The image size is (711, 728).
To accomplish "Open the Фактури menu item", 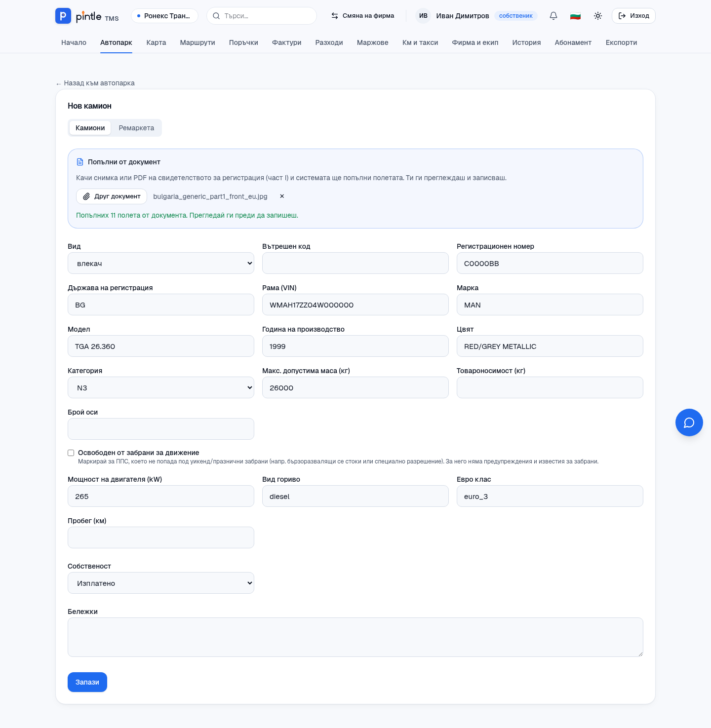I will 287,42.
